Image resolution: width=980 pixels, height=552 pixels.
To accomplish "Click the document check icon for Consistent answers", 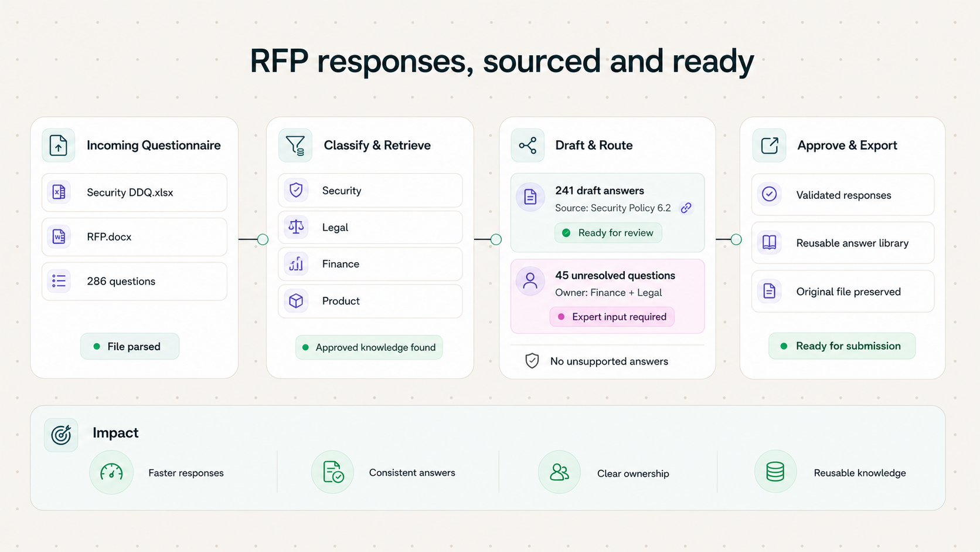I will coord(333,472).
